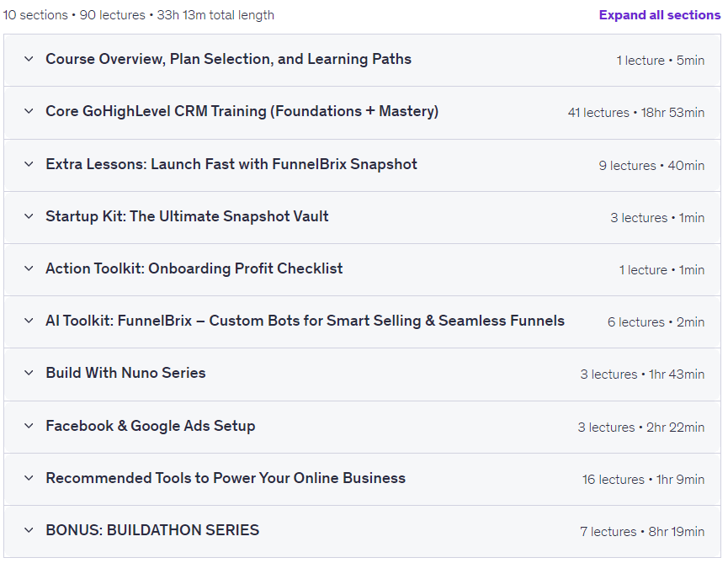
Task: Expand chevron for Action Toolkit Onboarding Checklist
Action: coord(29,268)
